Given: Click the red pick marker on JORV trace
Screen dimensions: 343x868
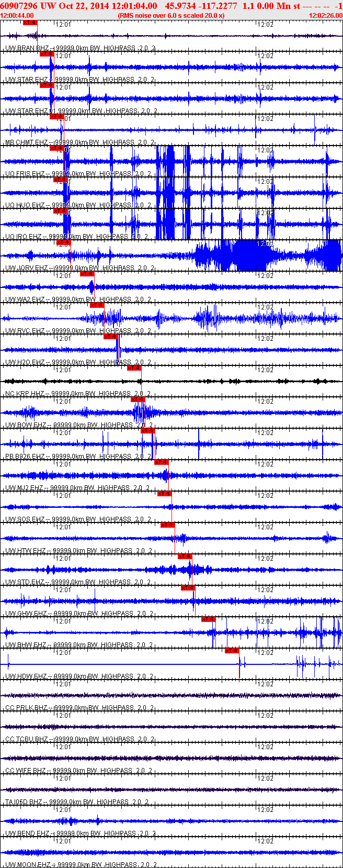Looking at the screenshot, I should (63, 242).
